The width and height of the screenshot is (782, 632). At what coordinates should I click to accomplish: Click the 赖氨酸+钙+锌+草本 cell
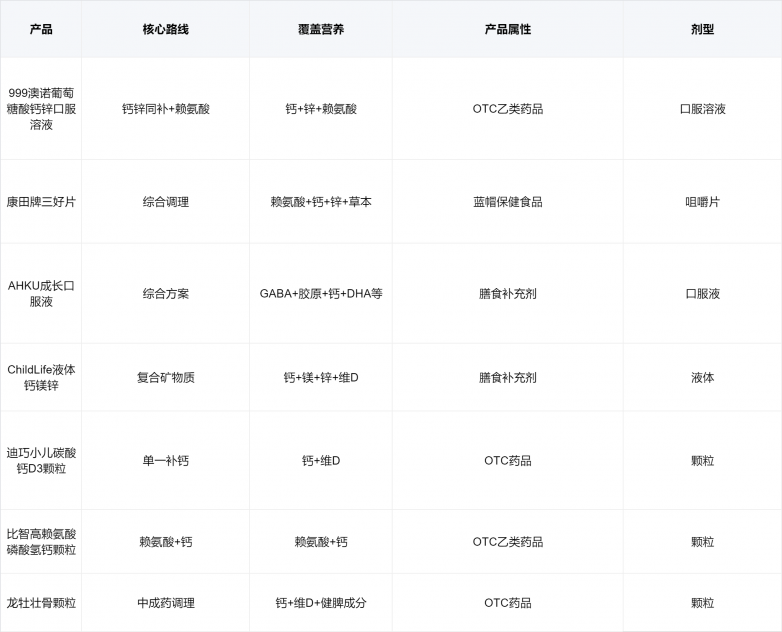[321, 202]
